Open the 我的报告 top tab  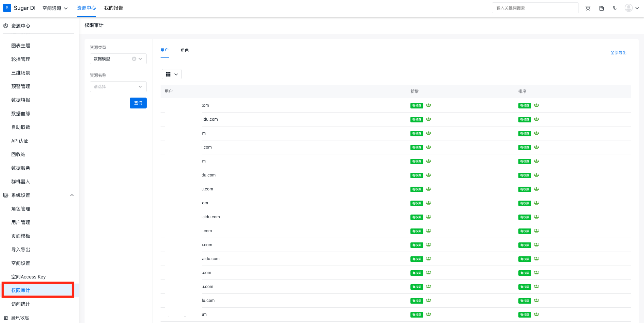(x=114, y=8)
